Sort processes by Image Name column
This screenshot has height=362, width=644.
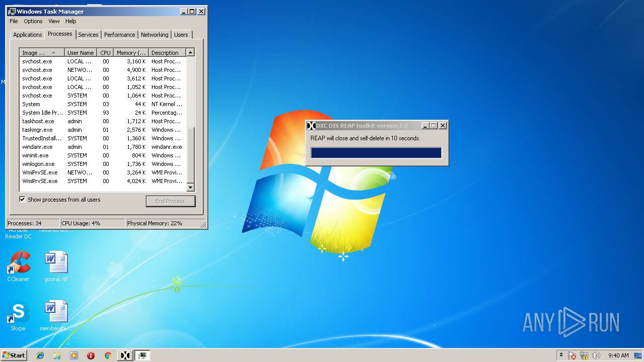click(42, 53)
